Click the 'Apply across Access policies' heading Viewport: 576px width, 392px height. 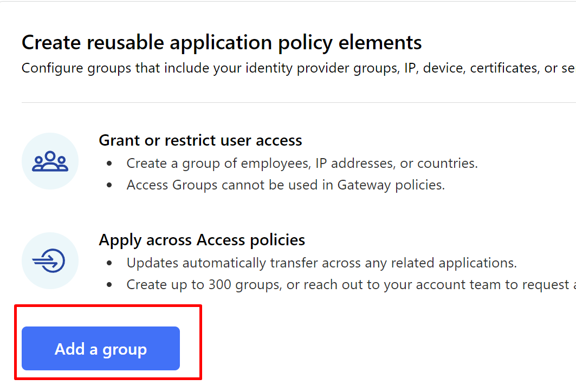pyautogui.click(x=202, y=240)
